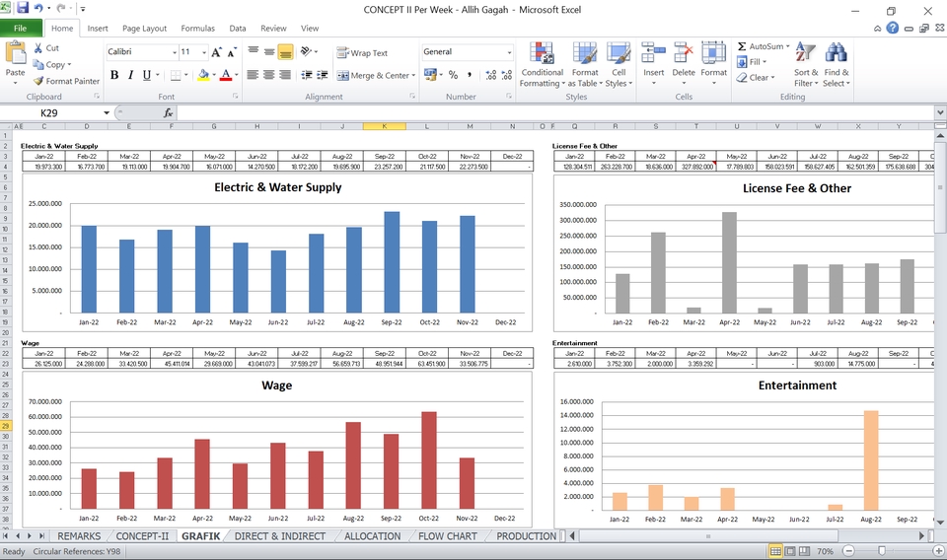Image resolution: width=947 pixels, height=560 pixels.
Task: Open the Formulas ribbon tab
Action: (x=197, y=28)
